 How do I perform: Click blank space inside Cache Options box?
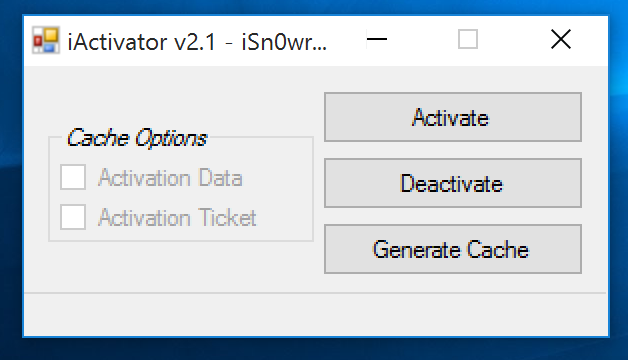280,200
